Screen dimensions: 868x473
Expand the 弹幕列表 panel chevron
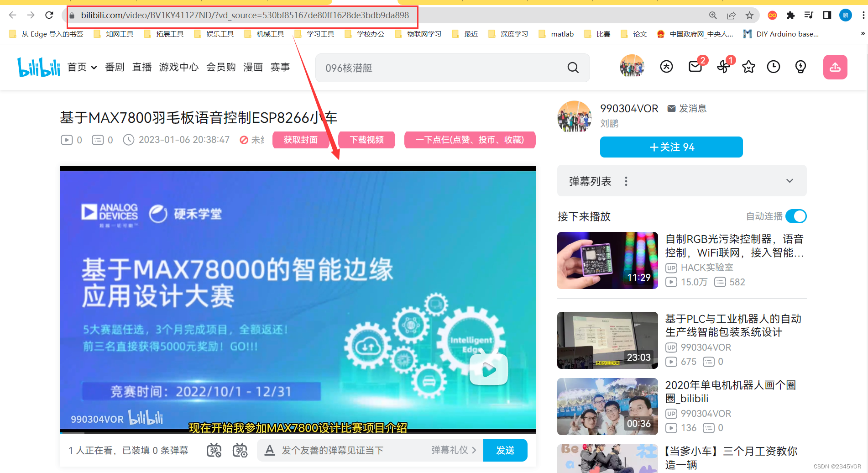point(790,181)
